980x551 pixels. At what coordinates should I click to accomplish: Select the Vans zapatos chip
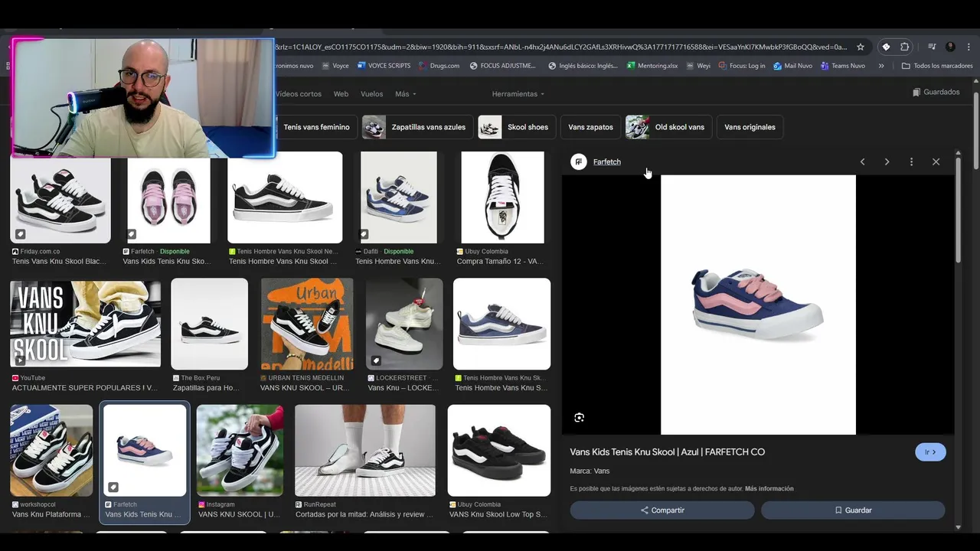point(590,127)
